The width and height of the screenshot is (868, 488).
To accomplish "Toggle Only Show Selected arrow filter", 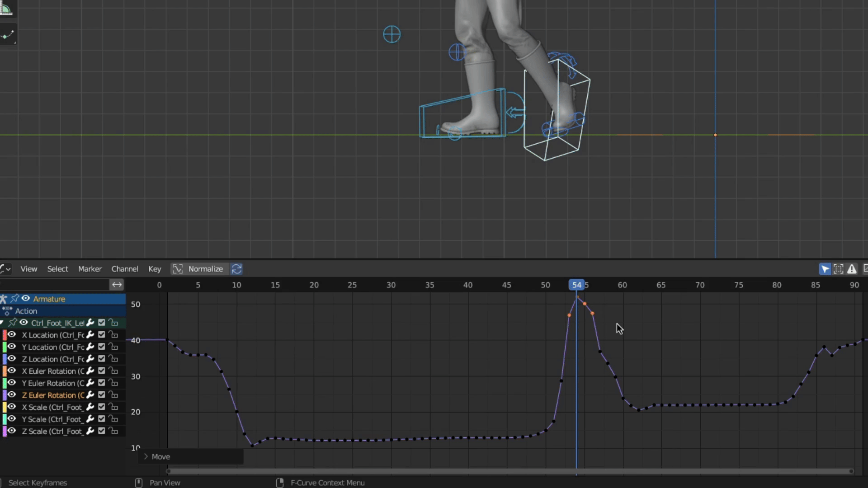I will [825, 269].
